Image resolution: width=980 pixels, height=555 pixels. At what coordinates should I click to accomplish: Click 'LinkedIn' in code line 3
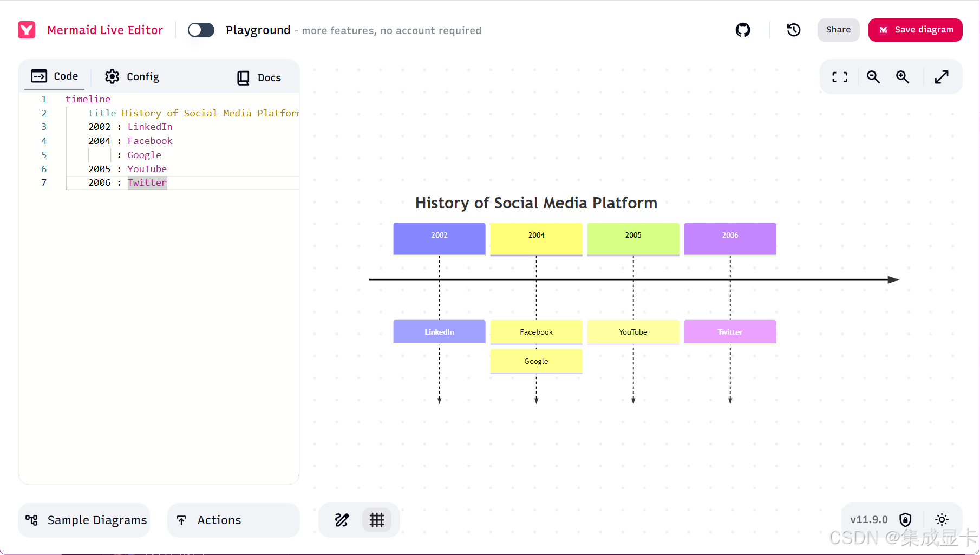[x=150, y=127]
